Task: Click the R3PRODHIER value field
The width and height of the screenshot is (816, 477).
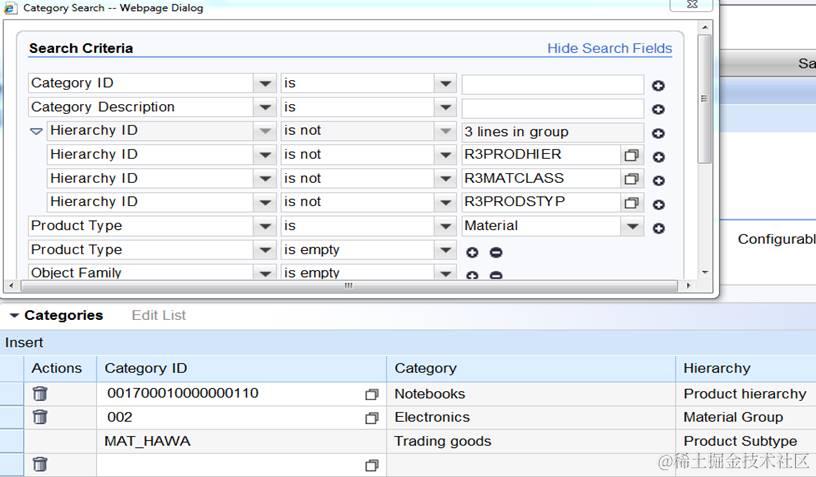Action: pyautogui.click(x=541, y=154)
